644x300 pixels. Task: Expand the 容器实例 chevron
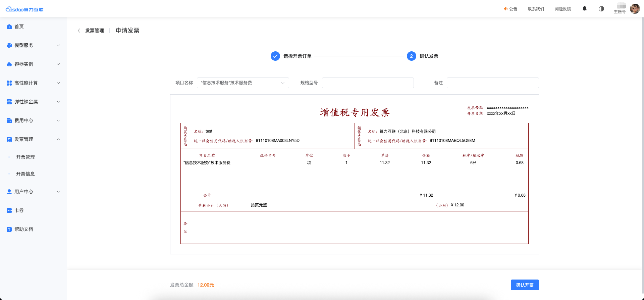pyautogui.click(x=58, y=64)
